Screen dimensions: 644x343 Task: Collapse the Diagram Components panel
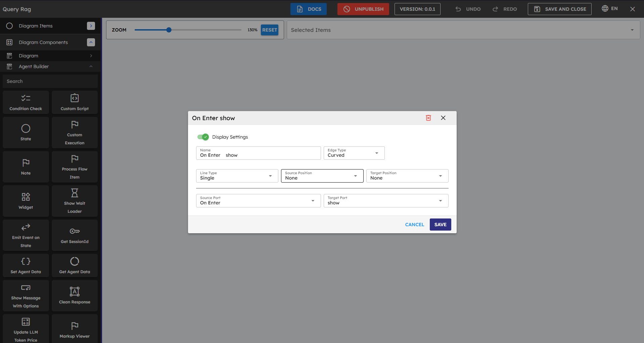click(91, 42)
